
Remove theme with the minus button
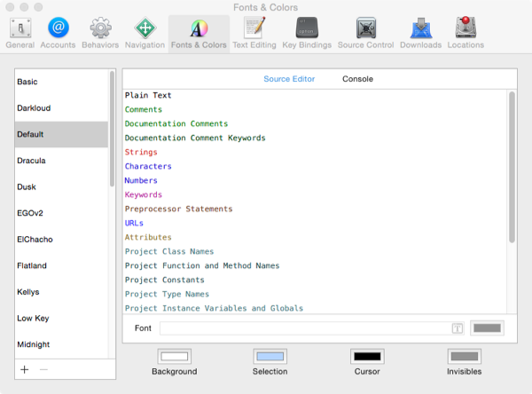[x=43, y=369]
